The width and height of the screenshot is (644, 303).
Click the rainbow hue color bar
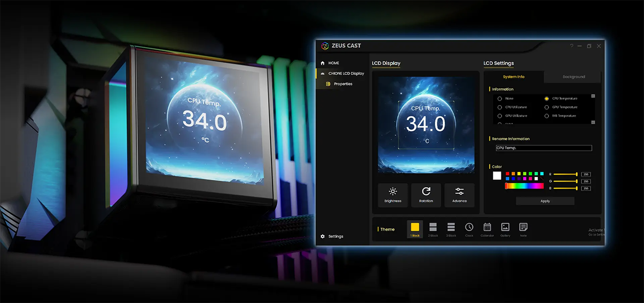point(524,186)
